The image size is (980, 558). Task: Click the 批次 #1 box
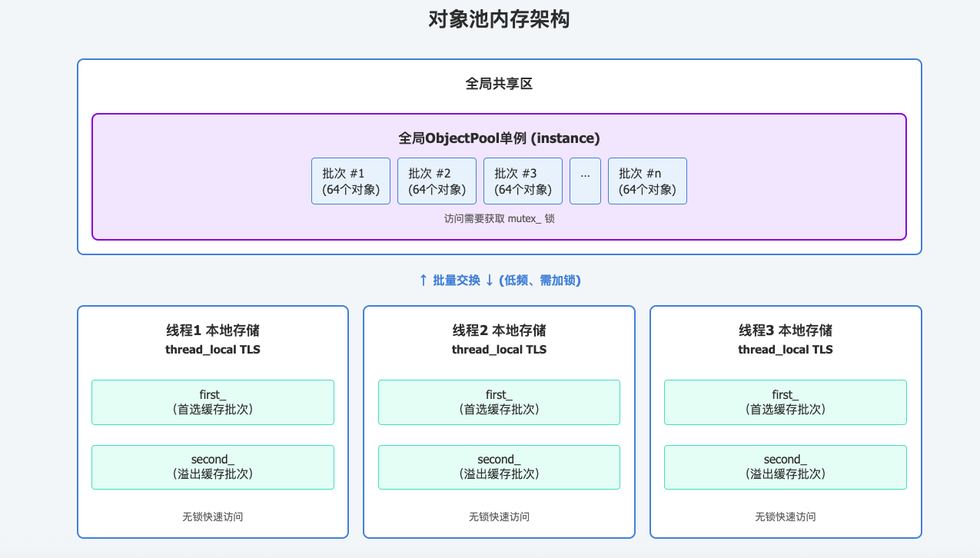(350, 181)
